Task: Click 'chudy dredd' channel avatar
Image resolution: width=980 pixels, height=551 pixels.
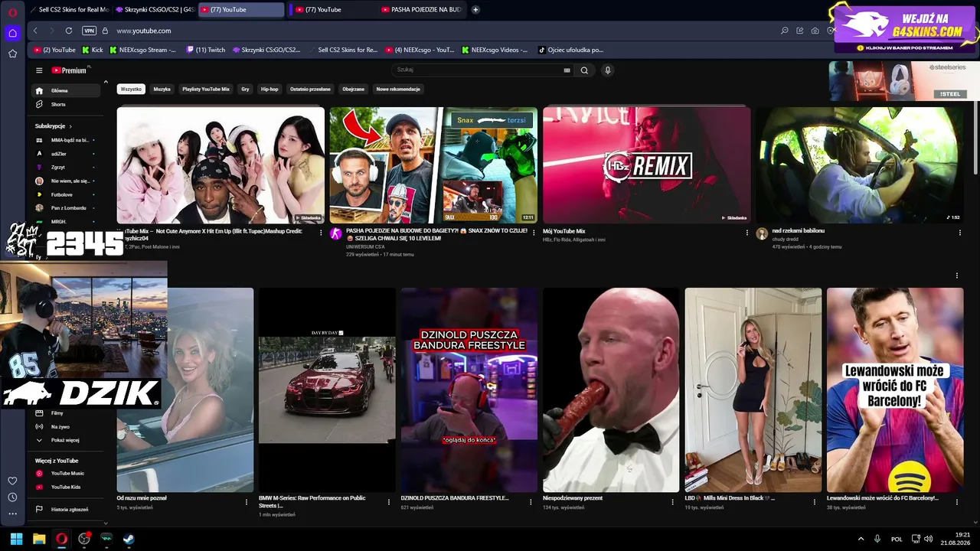Action: pyautogui.click(x=762, y=233)
